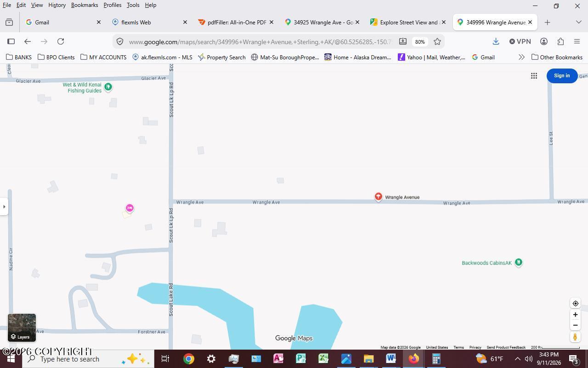The height and width of the screenshot is (368, 588).
Task: Open the notifications center icon
Action: coord(574,359)
